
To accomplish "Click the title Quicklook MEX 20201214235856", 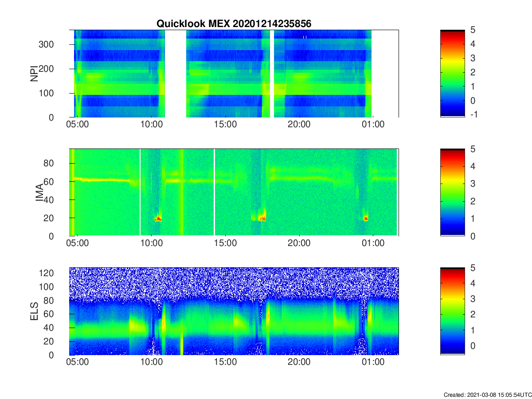I will 234,24.
